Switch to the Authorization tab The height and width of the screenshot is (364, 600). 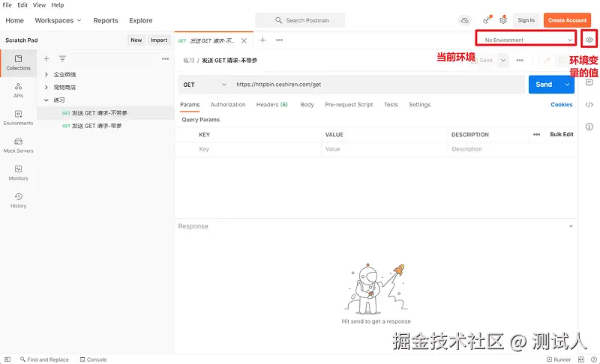tap(228, 105)
